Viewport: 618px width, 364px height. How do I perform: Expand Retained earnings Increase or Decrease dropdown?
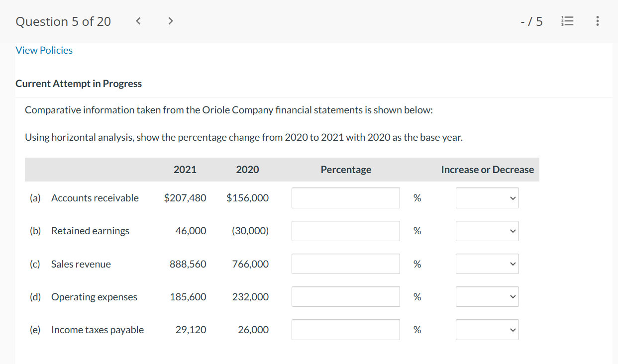click(x=487, y=231)
